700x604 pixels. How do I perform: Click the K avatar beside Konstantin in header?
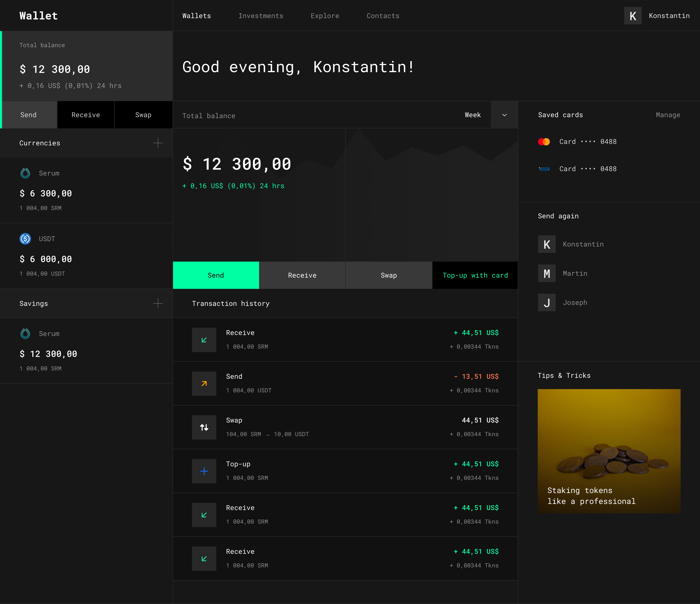(633, 16)
